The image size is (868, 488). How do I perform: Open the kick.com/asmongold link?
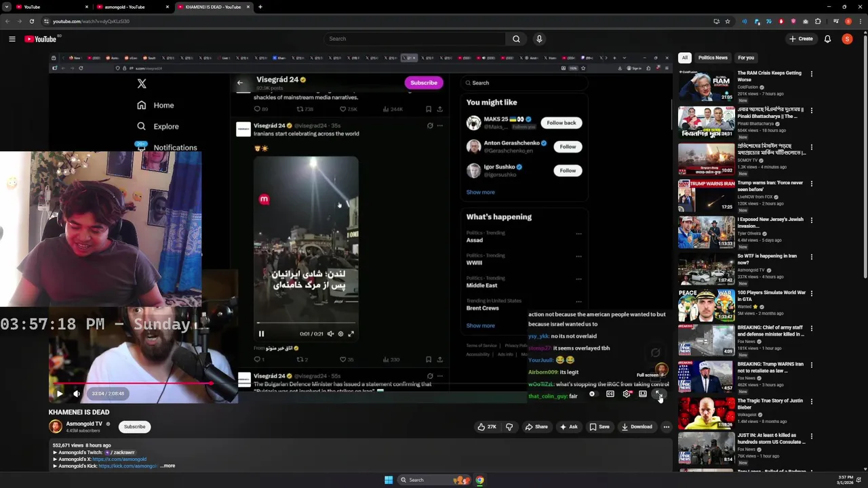tap(127, 466)
